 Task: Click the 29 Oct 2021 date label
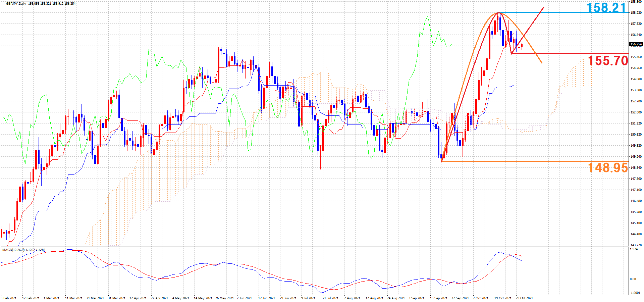click(x=524, y=298)
